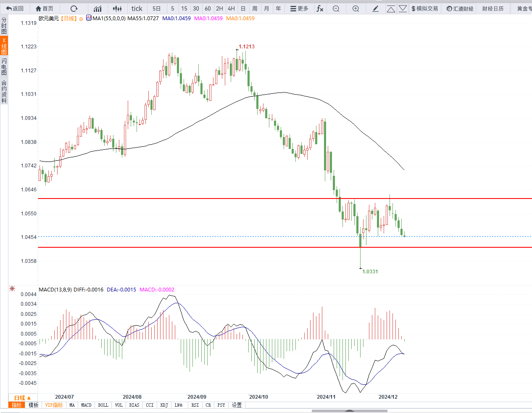Open 汇通财经 link

click(460, 8)
